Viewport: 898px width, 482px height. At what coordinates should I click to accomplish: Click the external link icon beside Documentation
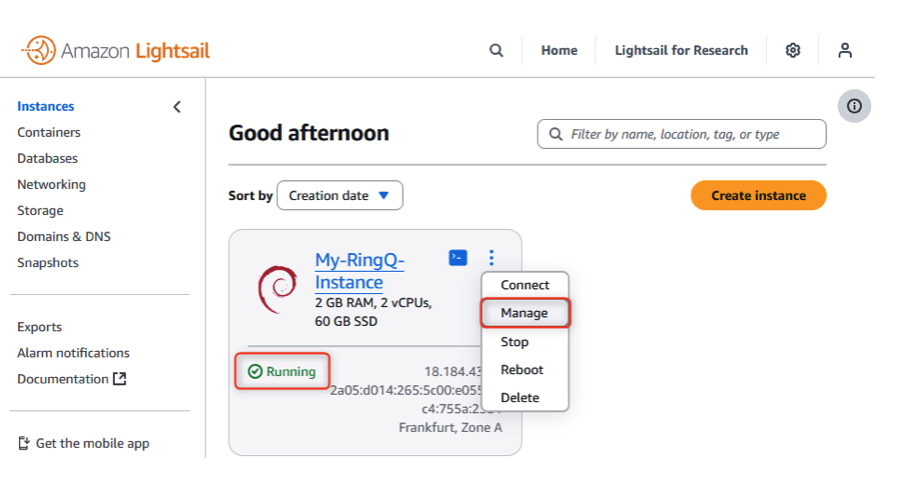[x=119, y=379]
